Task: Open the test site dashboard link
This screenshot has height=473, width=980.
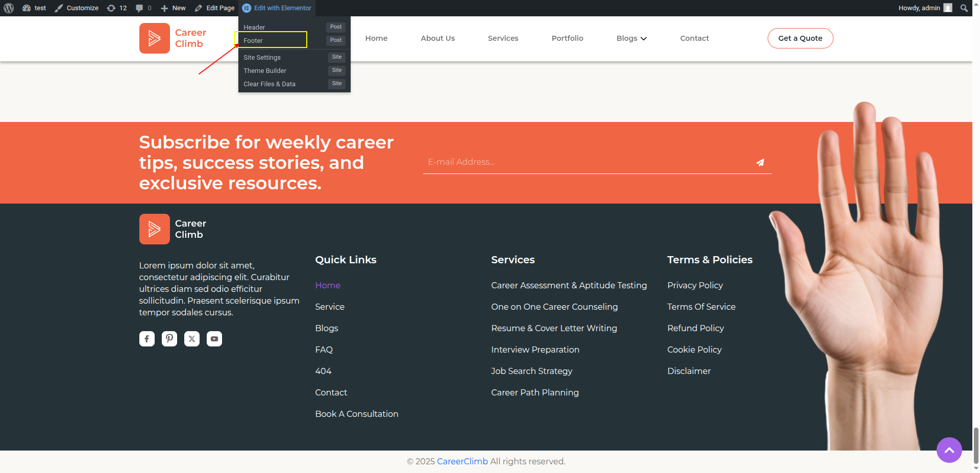Action: (34, 8)
